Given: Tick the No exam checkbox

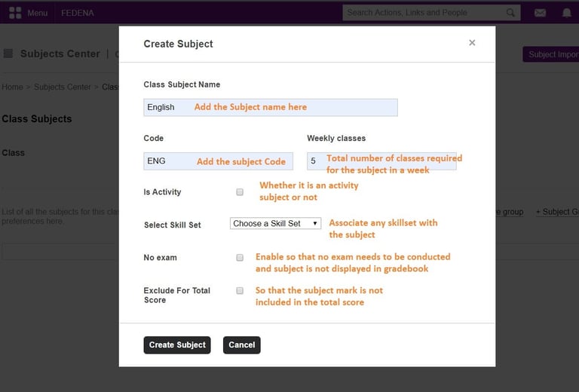Looking at the screenshot, I should click(240, 258).
